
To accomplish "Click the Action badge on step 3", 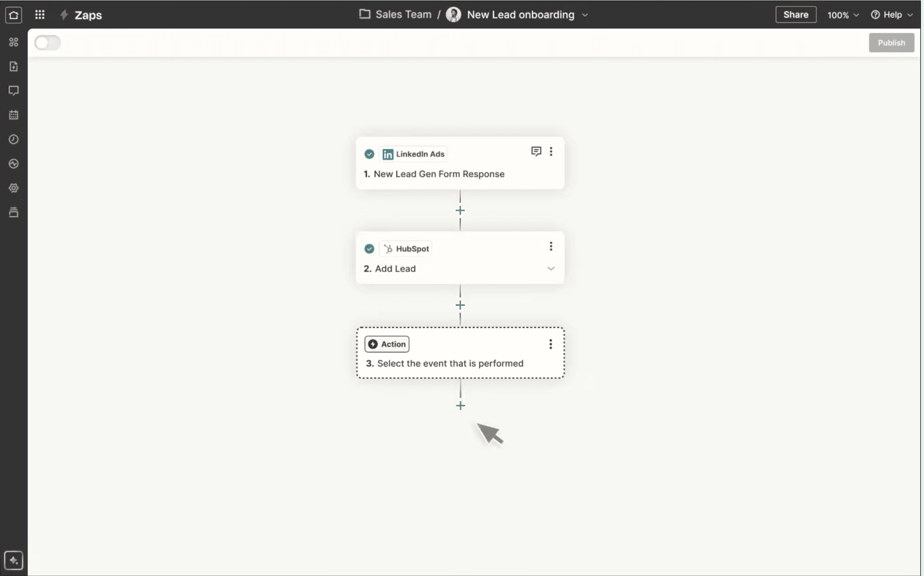I will coord(387,344).
